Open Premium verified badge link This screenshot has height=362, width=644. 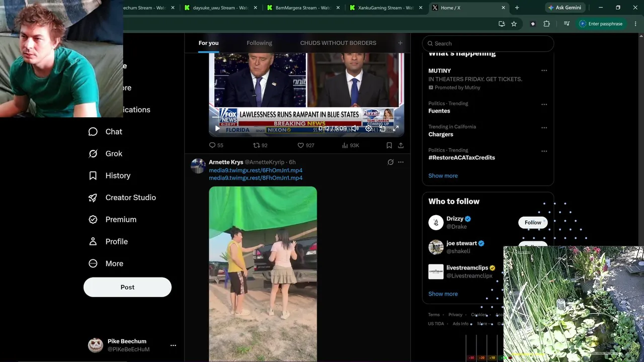click(112, 220)
